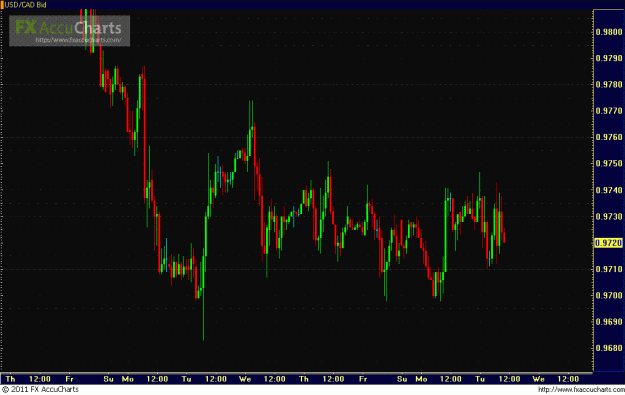Screen dimensions: 625x395
Task: Select the 0.9770 price axis label
Action: pyautogui.click(x=609, y=111)
